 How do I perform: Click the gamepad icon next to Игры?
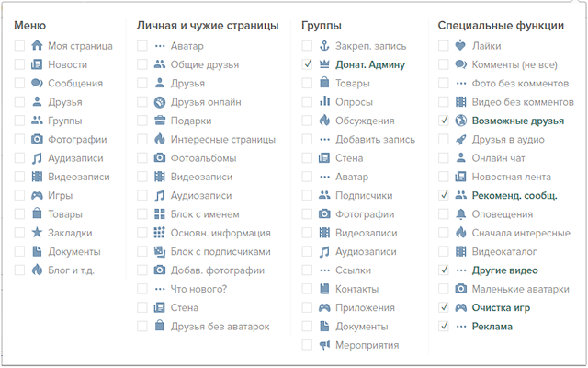pyautogui.click(x=37, y=195)
